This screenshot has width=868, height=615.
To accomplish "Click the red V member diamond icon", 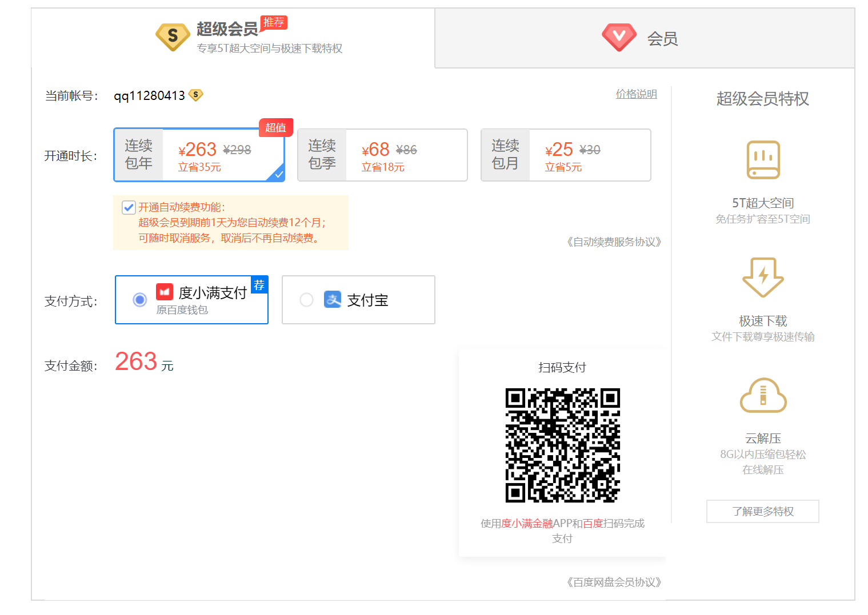I will pyautogui.click(x=619, y=37).
